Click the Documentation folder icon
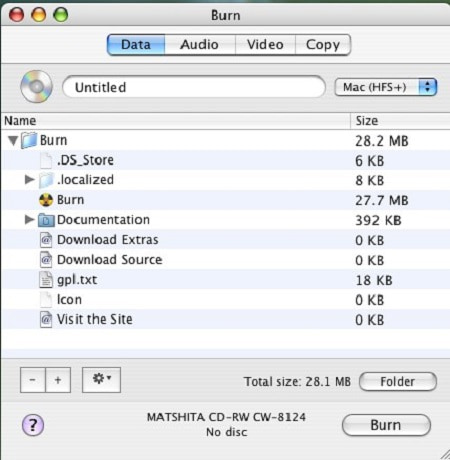450x460 pixels. point(46,220)
